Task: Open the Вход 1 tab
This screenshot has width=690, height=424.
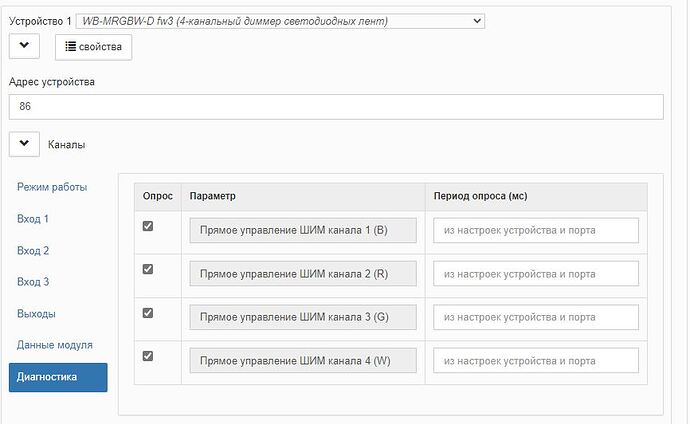Action: coord(33,219)
